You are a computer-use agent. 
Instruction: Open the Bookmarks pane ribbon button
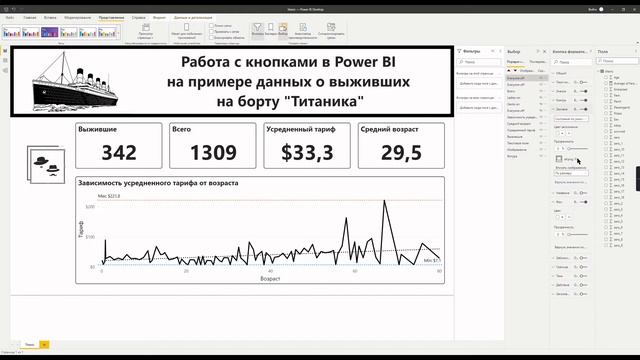[271, 30]
